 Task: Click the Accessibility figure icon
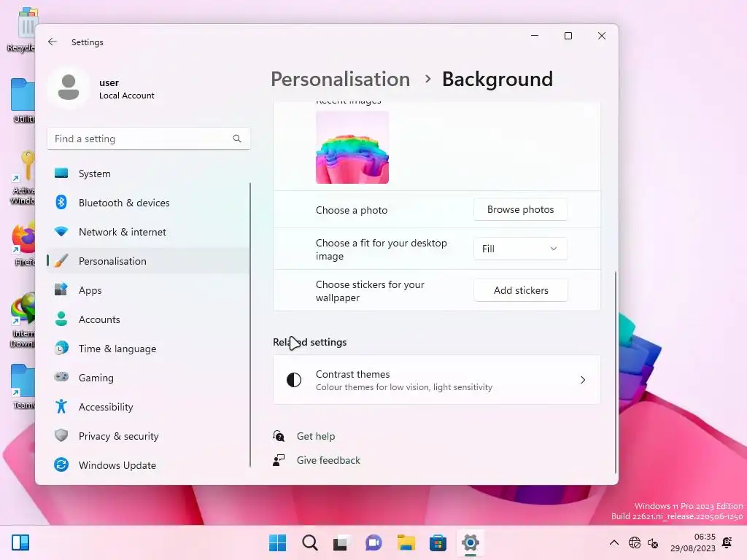pos(61,406)
